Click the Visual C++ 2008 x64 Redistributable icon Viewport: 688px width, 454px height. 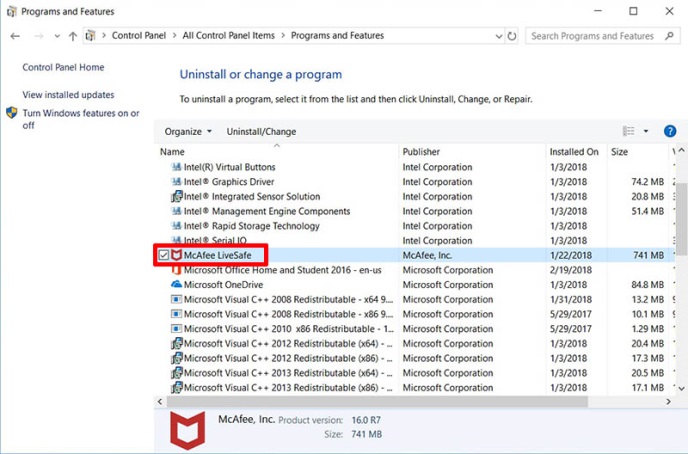(x=176, y=299)
